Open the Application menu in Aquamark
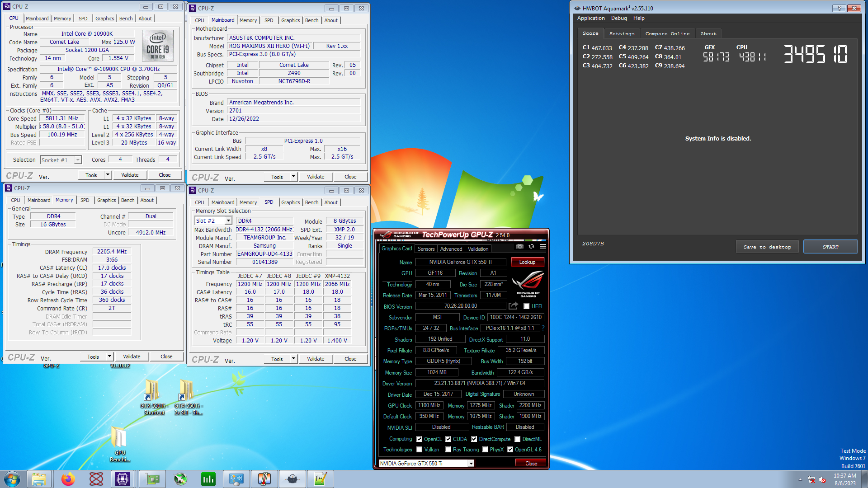This screenshot has width=868, height=488. click(590, 18)
